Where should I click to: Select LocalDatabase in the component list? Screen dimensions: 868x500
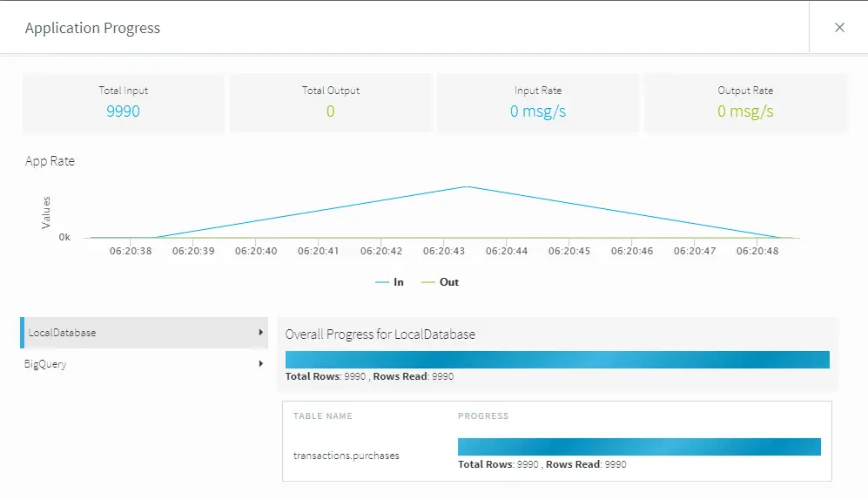click(63, 333)
